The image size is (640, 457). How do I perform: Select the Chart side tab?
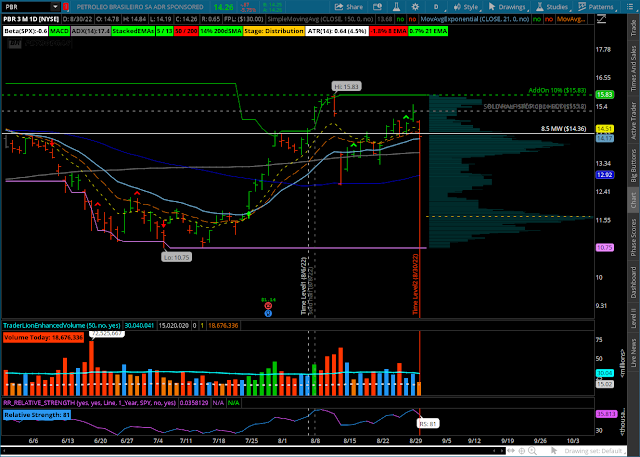[x=633, y=200]
